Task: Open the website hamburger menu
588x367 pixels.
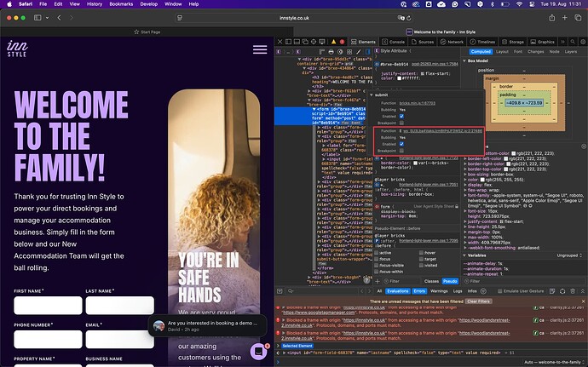Action: point(260,49)
